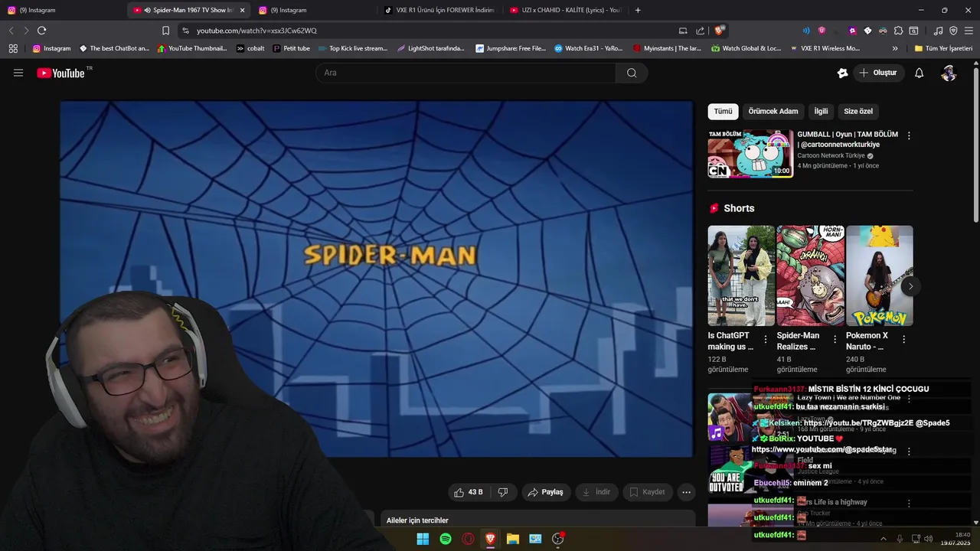Select the Tümü filter chip
This screenshot has width=980, height=551.
pyautogui.click(x=724, y=111)
